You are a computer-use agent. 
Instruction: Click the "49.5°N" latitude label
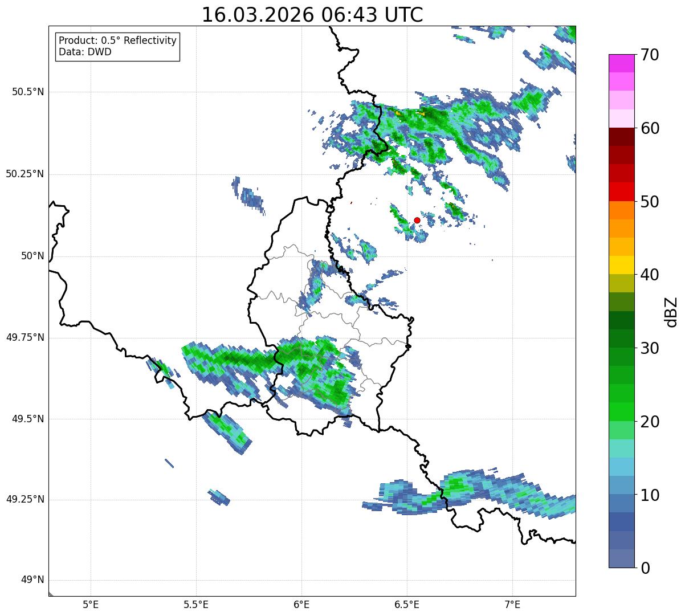pyautogui.click(x=28, y=419)
